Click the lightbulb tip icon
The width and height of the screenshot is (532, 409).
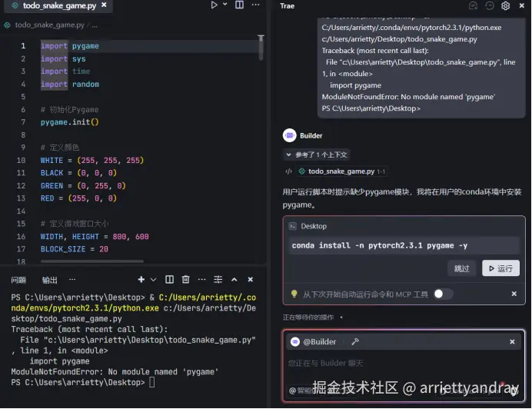(294, 294)
